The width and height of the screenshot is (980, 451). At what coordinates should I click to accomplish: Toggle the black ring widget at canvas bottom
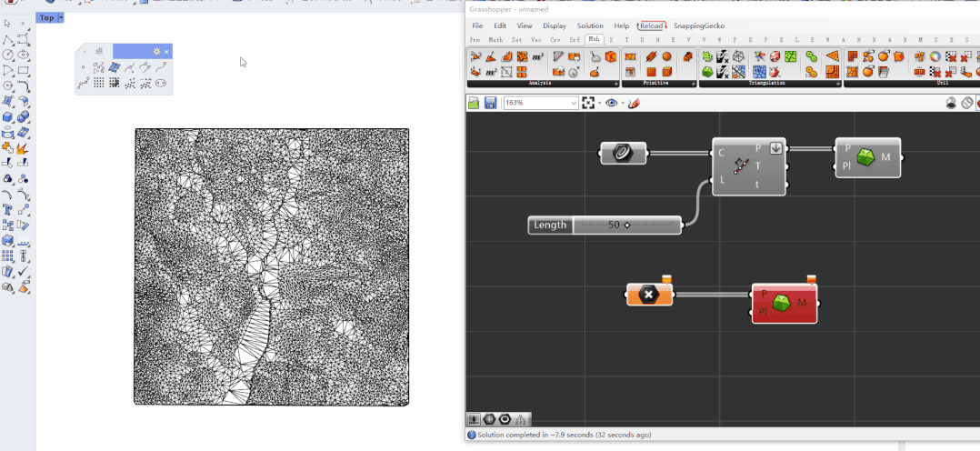coord(505,419)
